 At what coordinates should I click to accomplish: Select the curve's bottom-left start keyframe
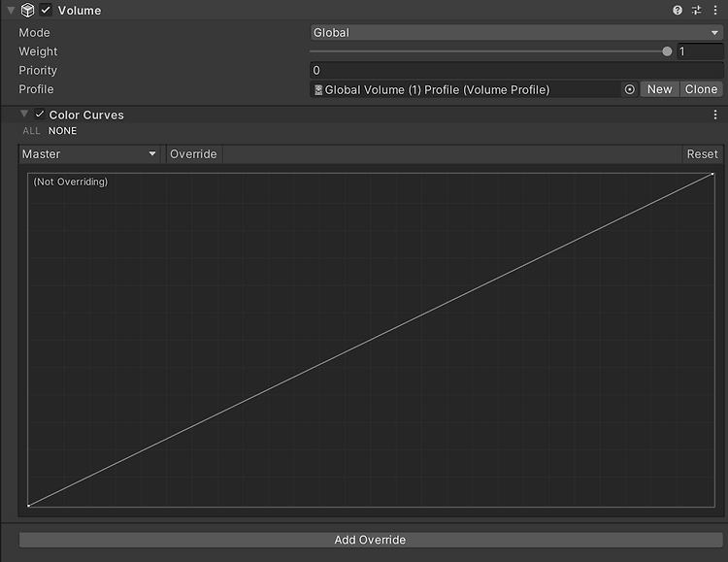pyautogui.click(x=29, y=506)
